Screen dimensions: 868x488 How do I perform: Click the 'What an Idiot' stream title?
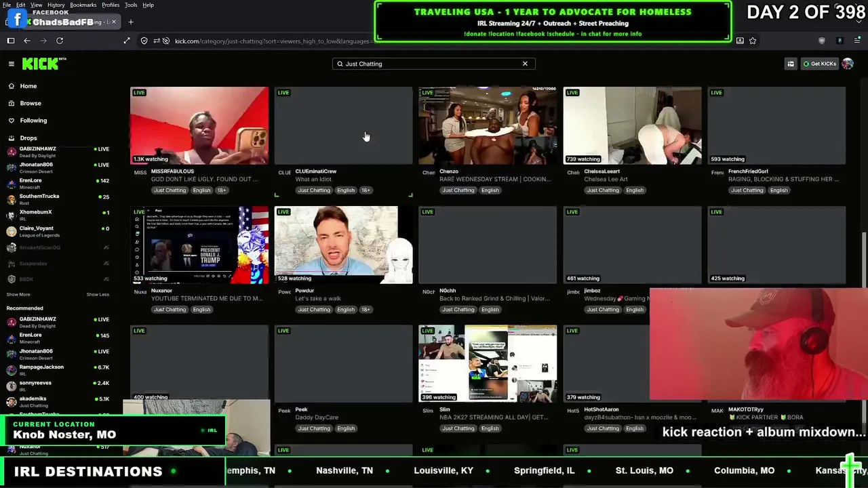[x=313, y=180]
